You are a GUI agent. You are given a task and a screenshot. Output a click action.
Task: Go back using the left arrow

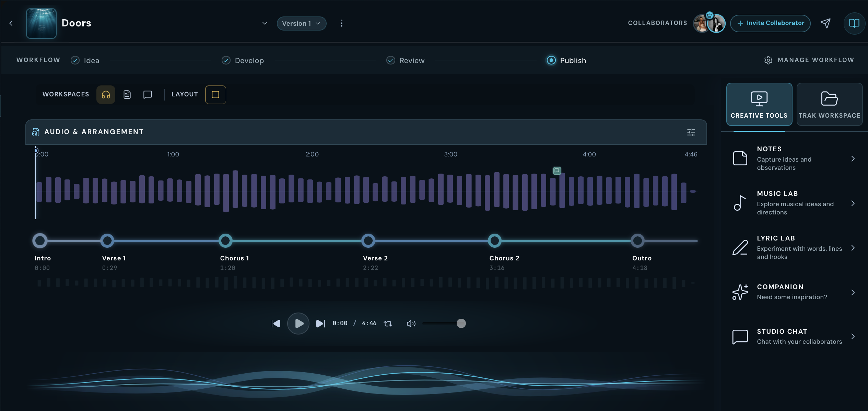point(11,23)
